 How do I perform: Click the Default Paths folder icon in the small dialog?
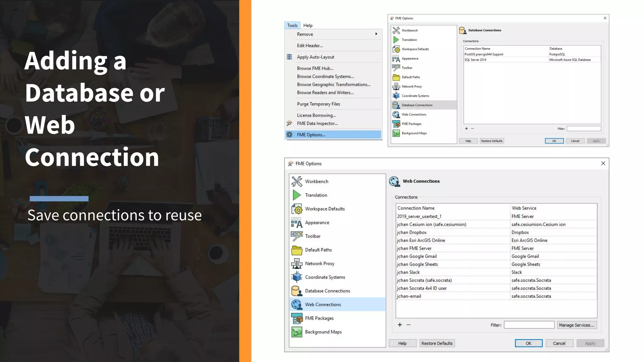pyautogui.click(x=396, y=77)
